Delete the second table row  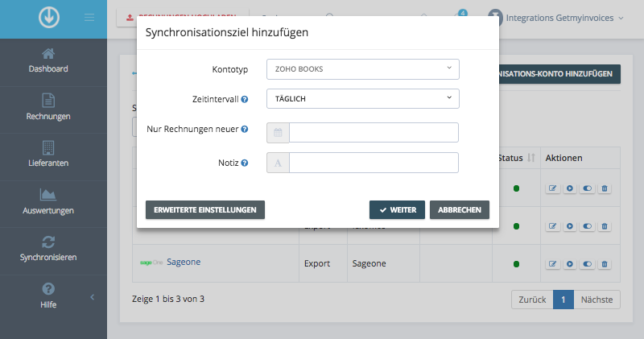click(605, 226)
